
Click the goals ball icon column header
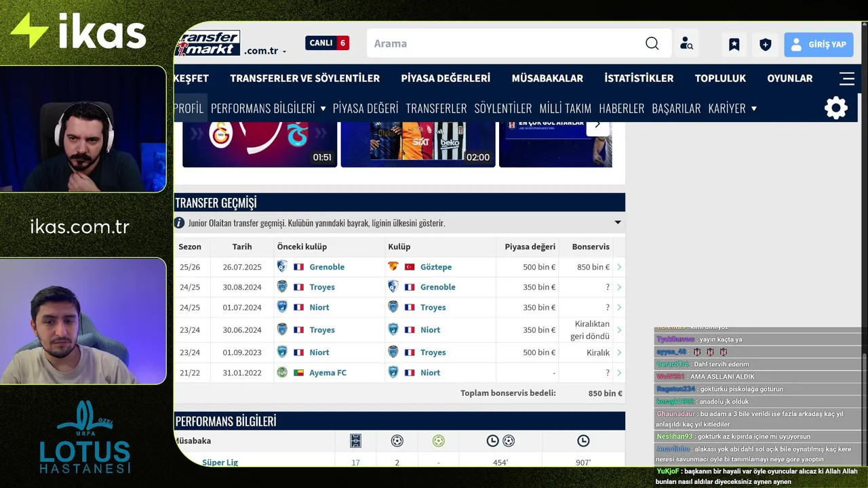pyautogui.click(x=397, y=441)
